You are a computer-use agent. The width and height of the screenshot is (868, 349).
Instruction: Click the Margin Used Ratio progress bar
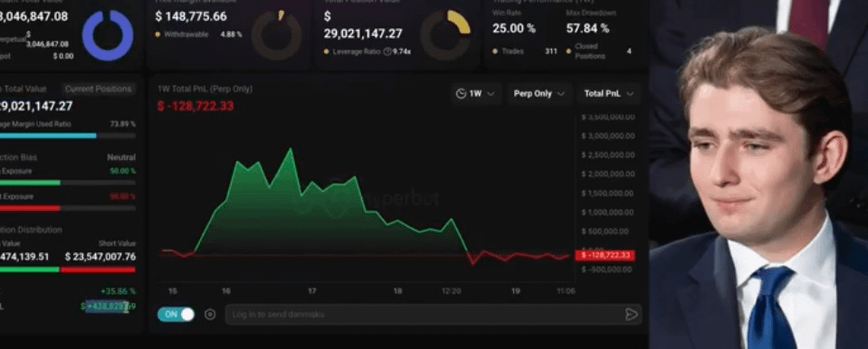(68, 136)
